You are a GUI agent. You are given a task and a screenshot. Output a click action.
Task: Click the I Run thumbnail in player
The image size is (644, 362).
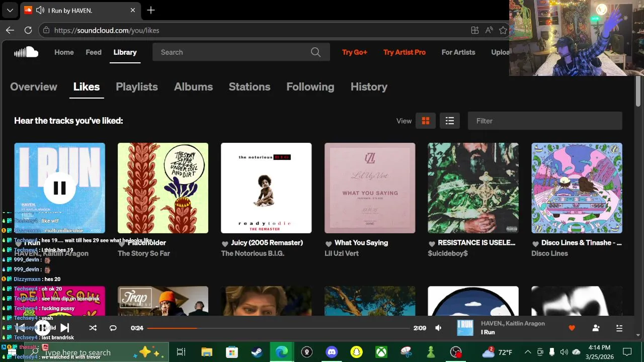(465, 328)
